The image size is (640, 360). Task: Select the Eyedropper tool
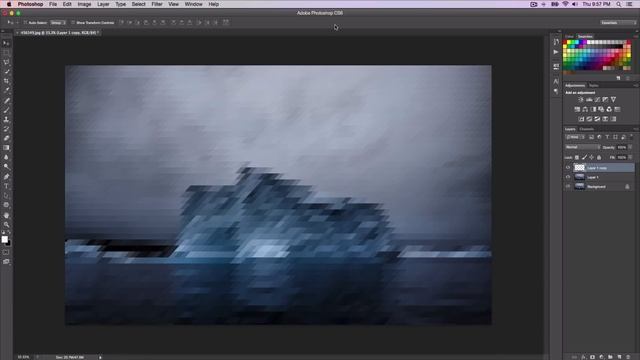tap(6, 91)
